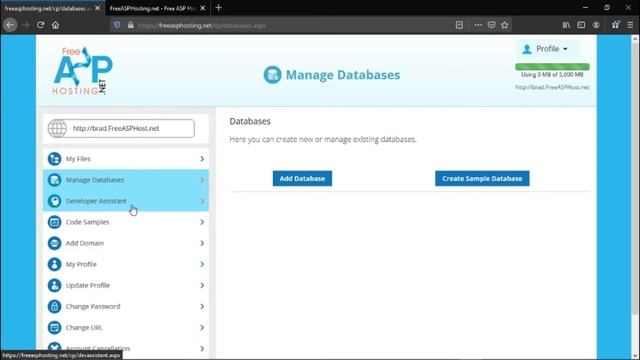Open the hamburger application menu
Image resolution: width=640 pixels, height=360 pixels.
coord(630,25)
